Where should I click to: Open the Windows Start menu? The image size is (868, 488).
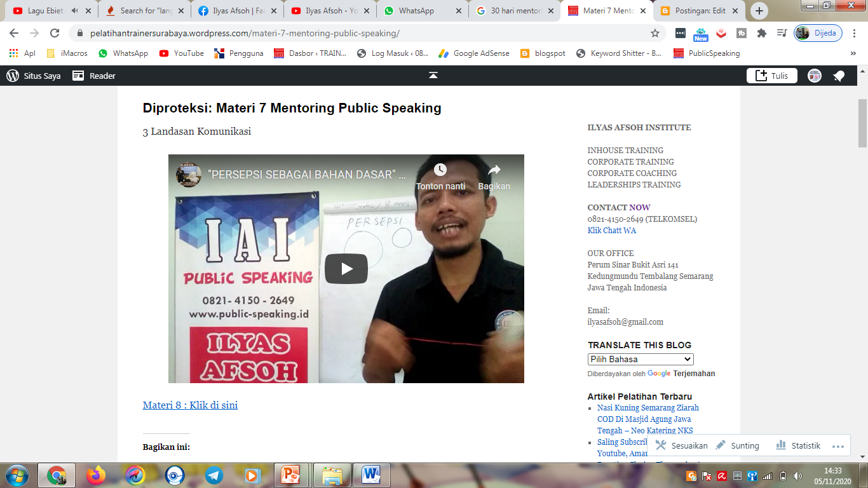[x=16, y=475]
